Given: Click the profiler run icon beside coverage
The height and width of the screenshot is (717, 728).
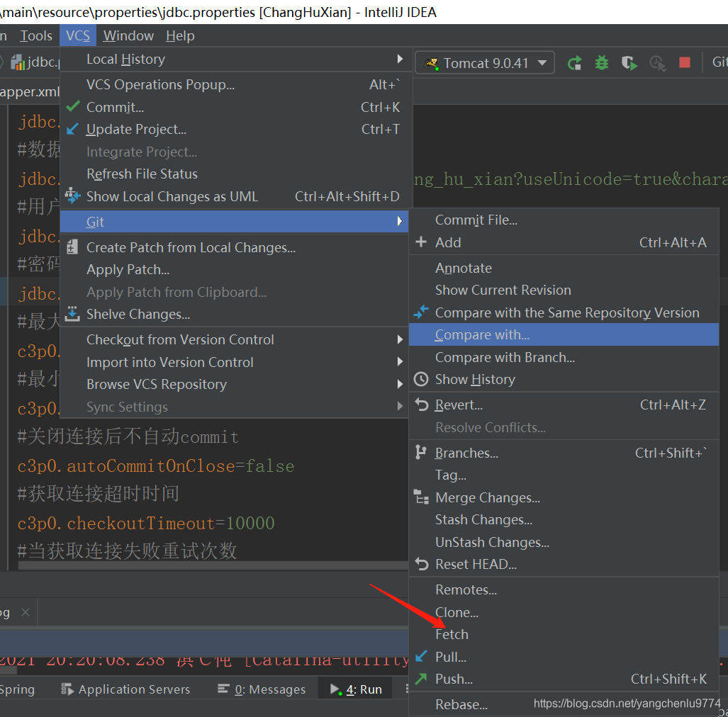Looking at the screenshot, I should 657,62.
